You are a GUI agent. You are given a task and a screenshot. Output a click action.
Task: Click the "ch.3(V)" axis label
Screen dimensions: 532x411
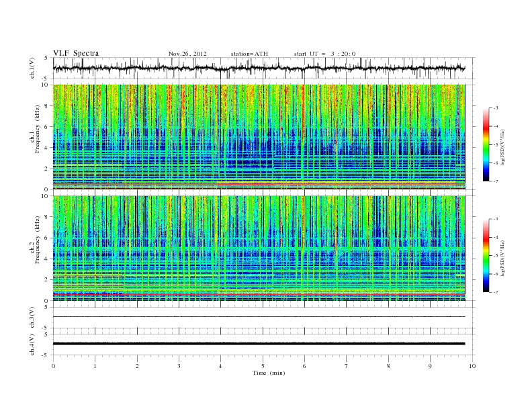point(32,318)
